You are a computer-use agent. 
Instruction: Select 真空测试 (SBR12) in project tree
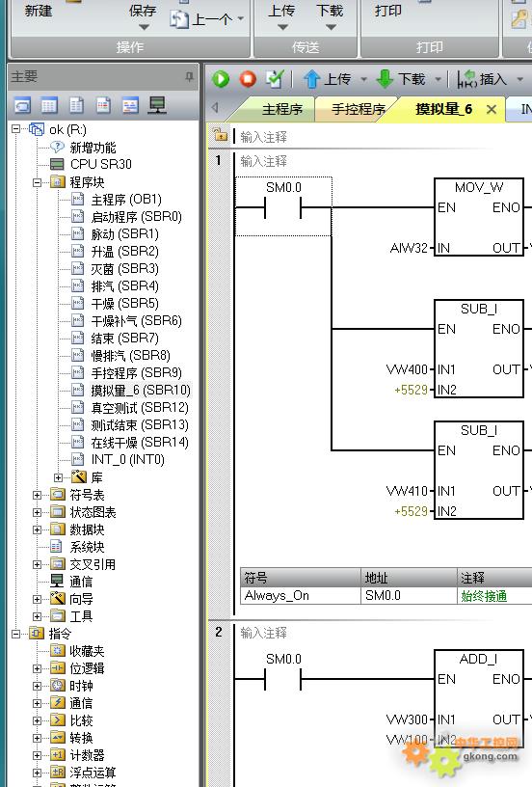pos(140,408)
